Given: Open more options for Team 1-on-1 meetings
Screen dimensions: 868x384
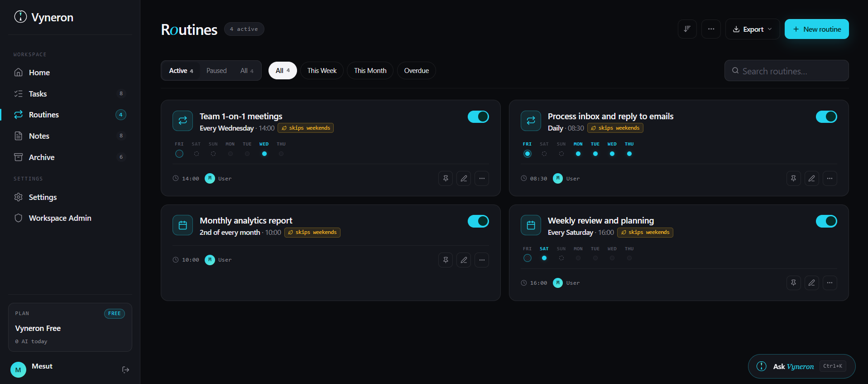Looking at the screenshot, I should click(482, 179).
